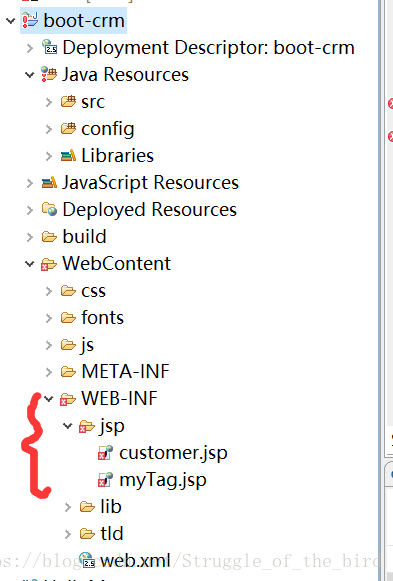Collapse the Java Resources node
393x581 pixels.
[30, 75]
